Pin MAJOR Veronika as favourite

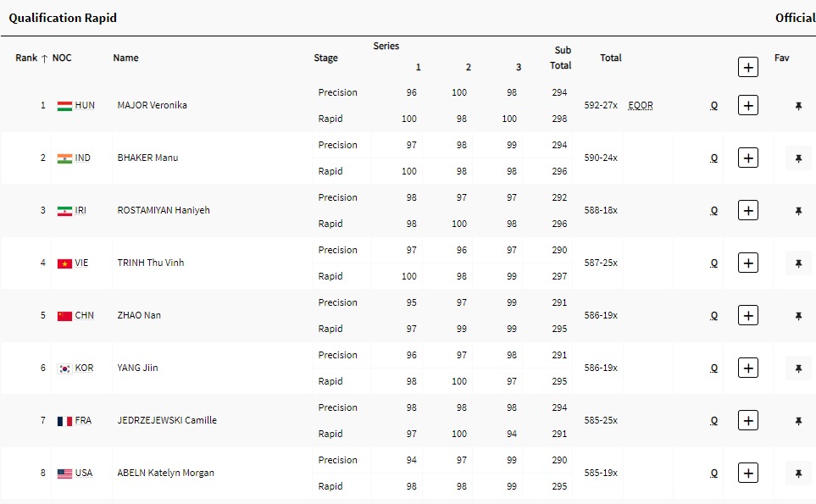point(798,106)
